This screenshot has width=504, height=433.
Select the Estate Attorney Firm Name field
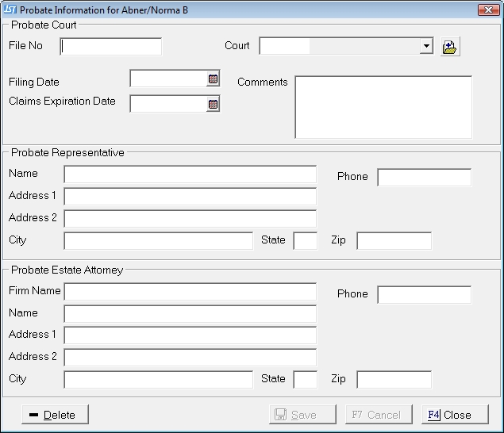point(190,292)
